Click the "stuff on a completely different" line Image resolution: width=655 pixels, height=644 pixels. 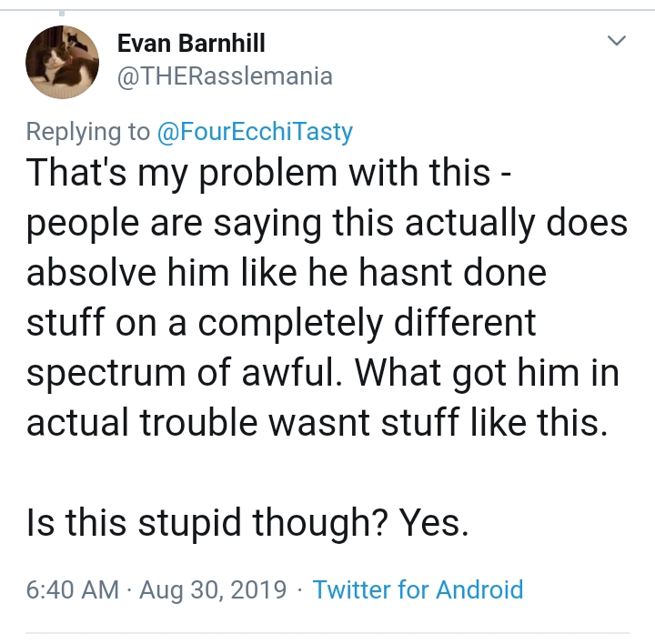pos(281,322)
